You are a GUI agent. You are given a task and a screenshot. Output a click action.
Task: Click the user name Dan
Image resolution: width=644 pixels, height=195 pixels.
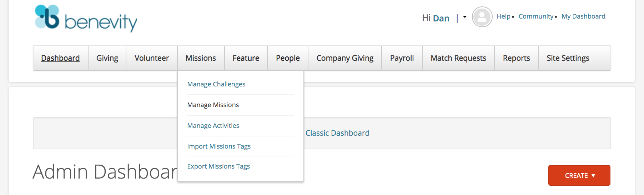(441, 18)
